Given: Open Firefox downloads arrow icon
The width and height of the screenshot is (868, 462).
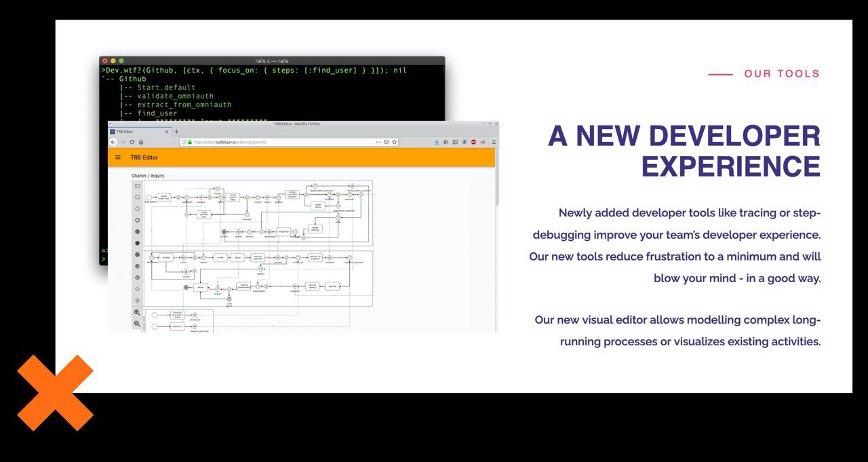Looking at the screenshot, I should tap(437, 142).
